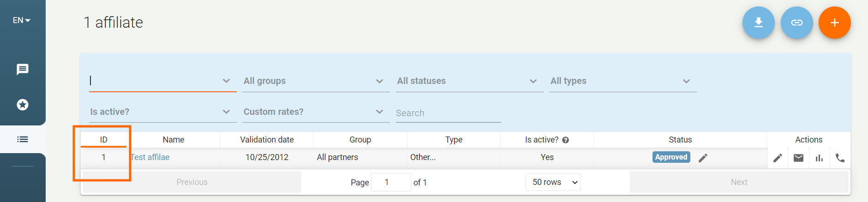Change the 50 rows page size selector
868x202 pixels.
click(x=553, y=182)
